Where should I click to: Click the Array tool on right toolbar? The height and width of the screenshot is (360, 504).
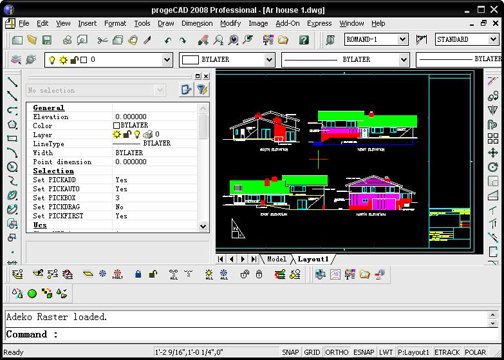tap(493, 138)
